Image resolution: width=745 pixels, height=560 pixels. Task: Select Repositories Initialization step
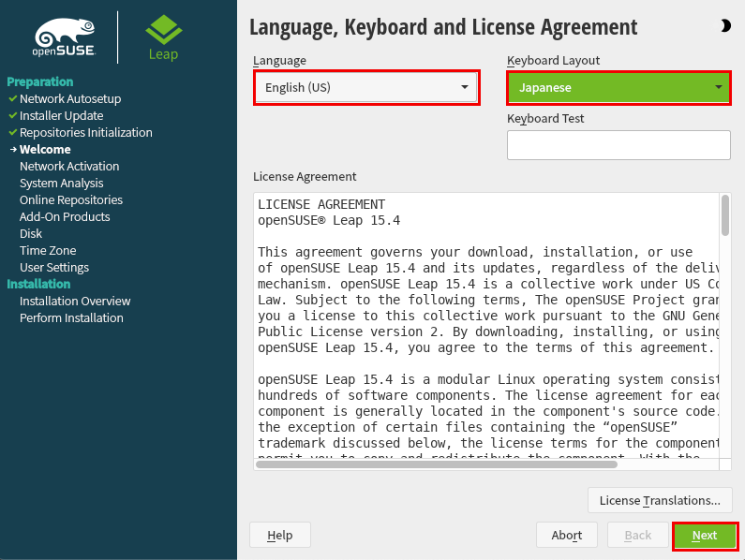coord(86,133)
